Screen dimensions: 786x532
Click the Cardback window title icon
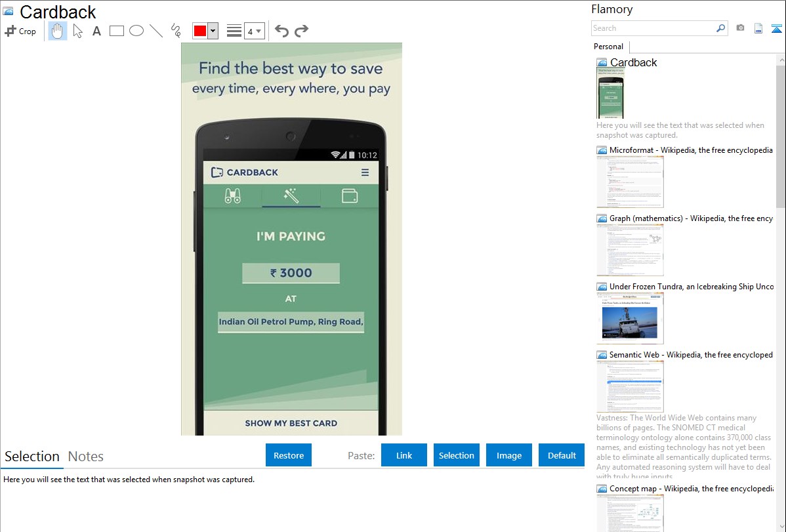[x=9, y=11]
